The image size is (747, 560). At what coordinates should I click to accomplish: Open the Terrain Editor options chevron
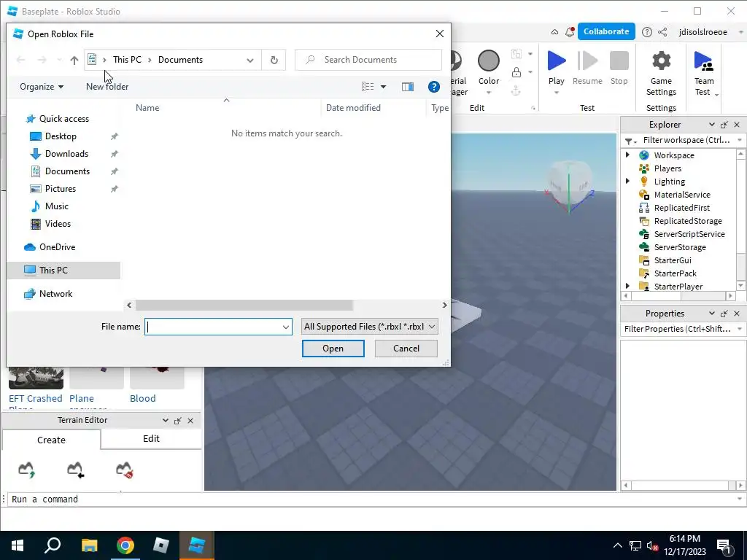tap(166, 421)
